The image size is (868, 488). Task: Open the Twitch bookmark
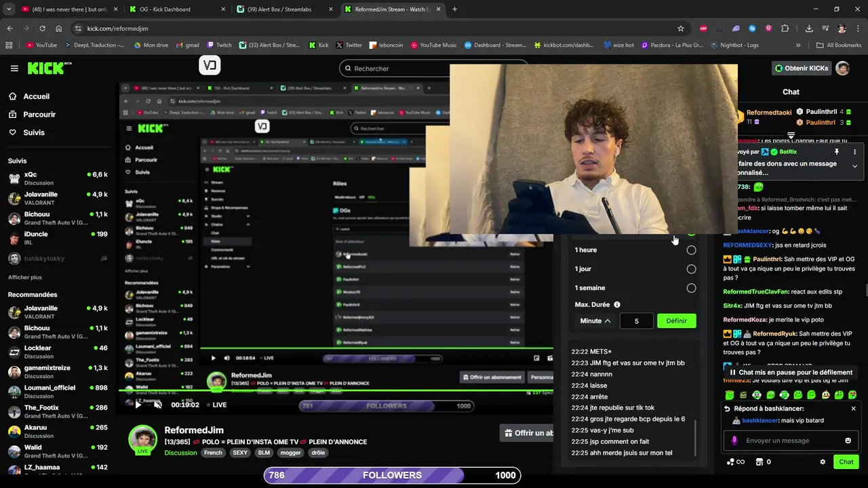219,45
